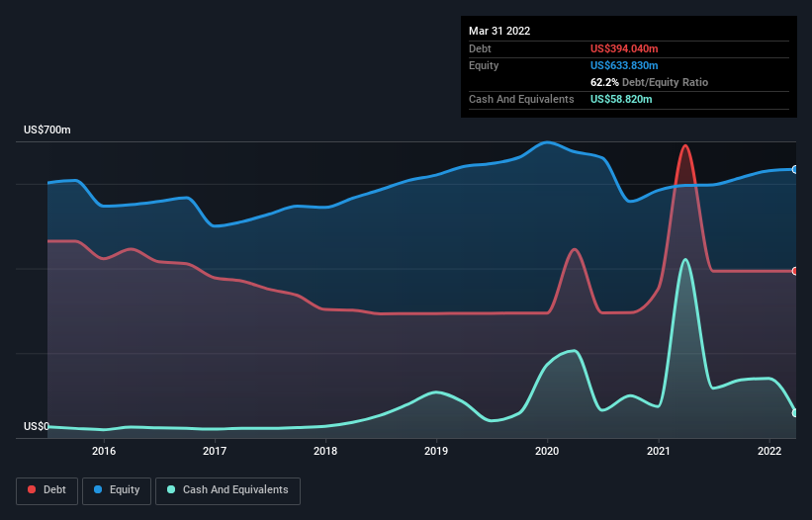The image size is (812, 520).
Task: Click the US$394.040m debt value
Action: [x=624, y=48]
